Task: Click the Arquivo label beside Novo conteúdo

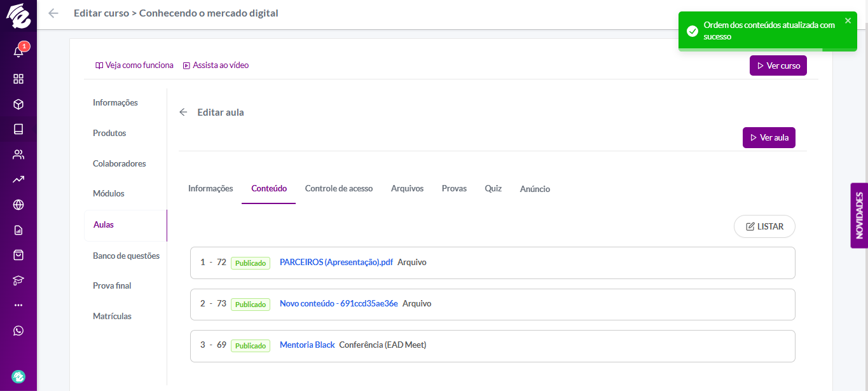Action: (x=417, y=303)
